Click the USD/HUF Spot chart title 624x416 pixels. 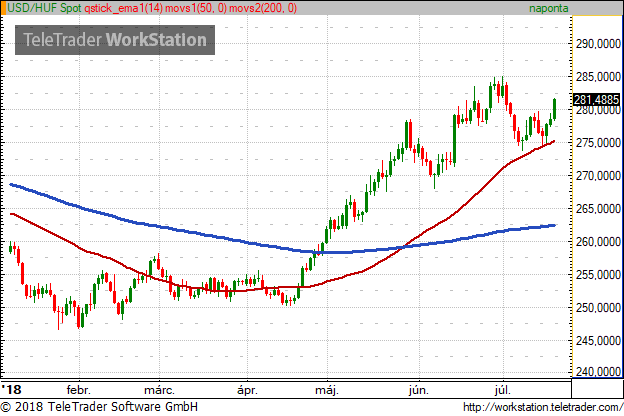[45, 8]
